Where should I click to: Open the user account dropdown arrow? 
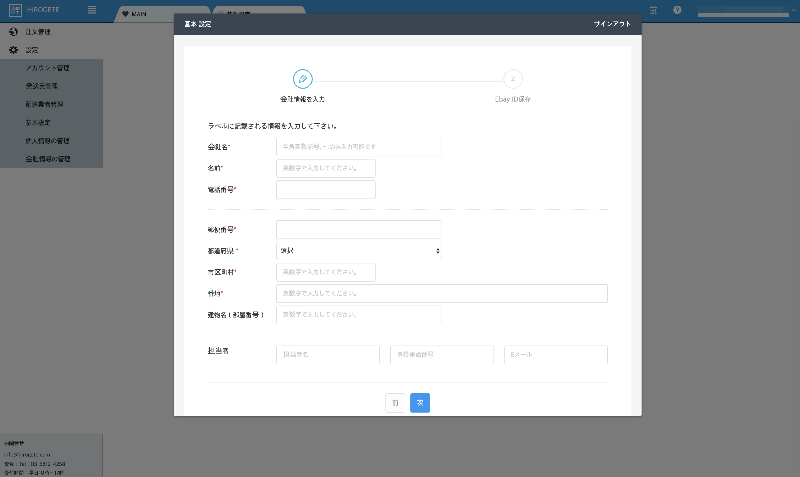pos(793,10)
